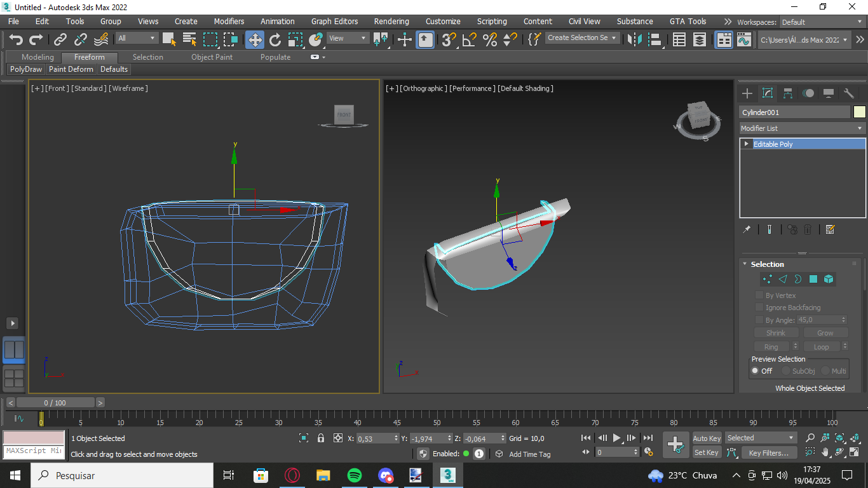Click the Paint Deform button

pyautogui.click(x=71, y=69)
